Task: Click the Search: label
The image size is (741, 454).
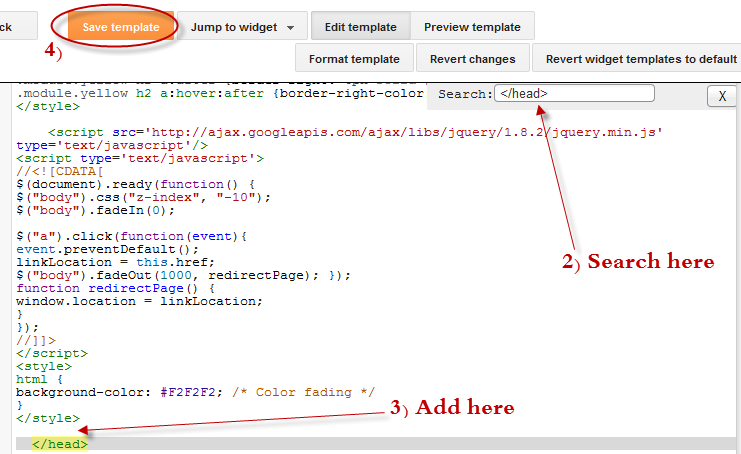Action: click(x=465, y=94)
